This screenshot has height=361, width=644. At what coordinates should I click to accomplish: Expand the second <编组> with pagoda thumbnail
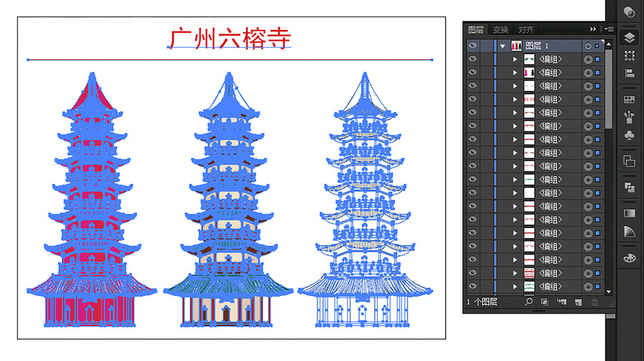(x=515, y=73)
